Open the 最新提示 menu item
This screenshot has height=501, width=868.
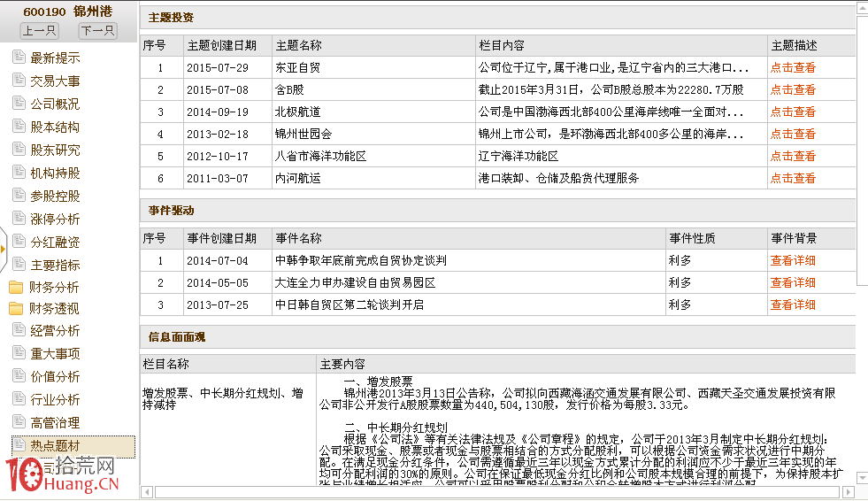tap(55, 58)
